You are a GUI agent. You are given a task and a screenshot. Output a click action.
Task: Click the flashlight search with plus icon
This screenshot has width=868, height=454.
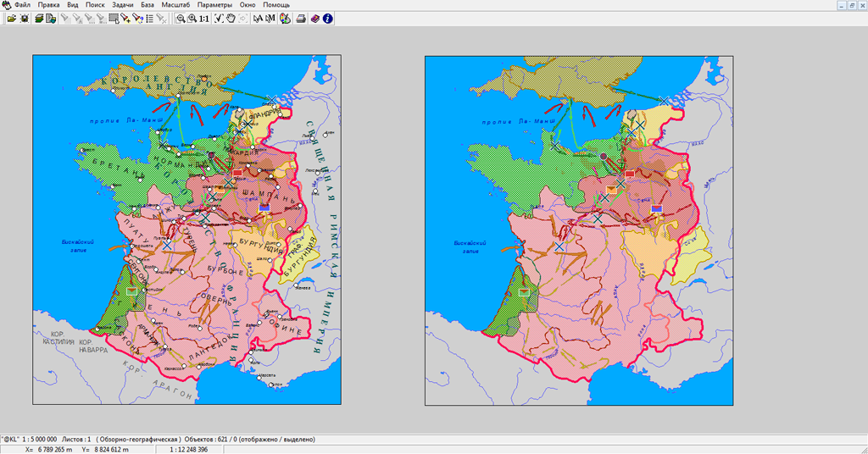(125, 19)
